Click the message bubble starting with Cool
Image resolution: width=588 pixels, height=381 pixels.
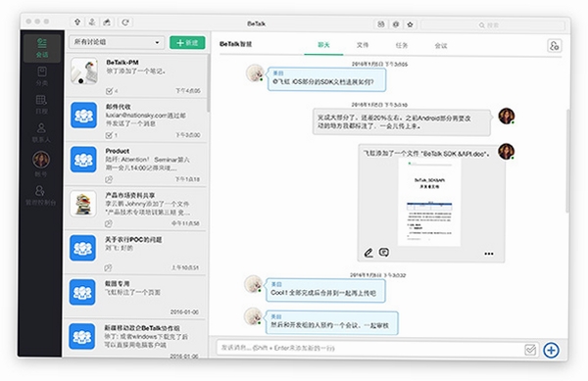325,290
